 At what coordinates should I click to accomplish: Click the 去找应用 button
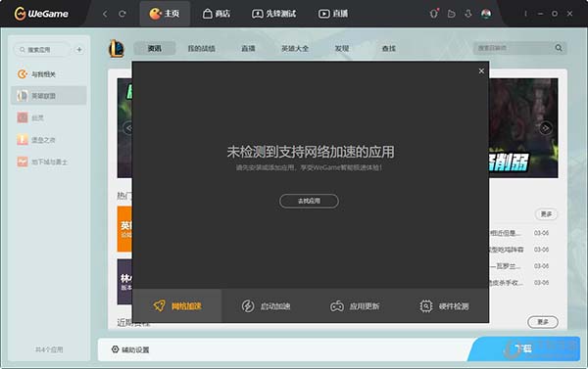309,202
